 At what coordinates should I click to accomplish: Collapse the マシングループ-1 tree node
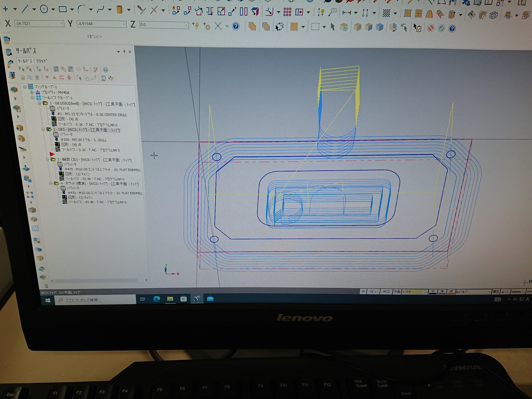coord(25,87)
